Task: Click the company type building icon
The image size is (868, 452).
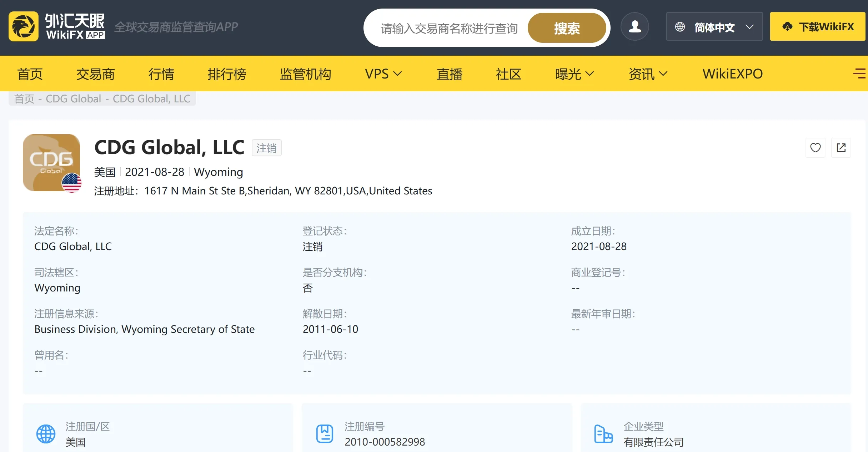Action: pyautogui.click(x=603, y=434)
